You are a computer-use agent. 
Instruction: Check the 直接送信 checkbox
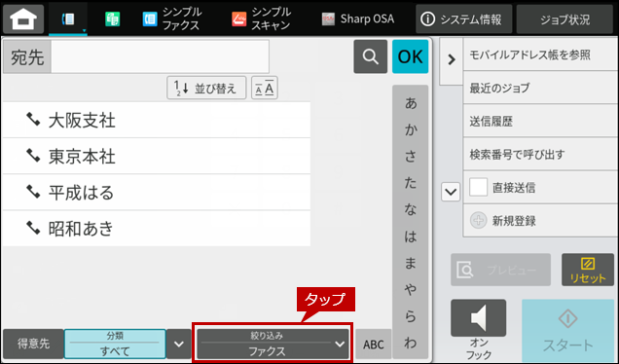(x=478, y=187)
